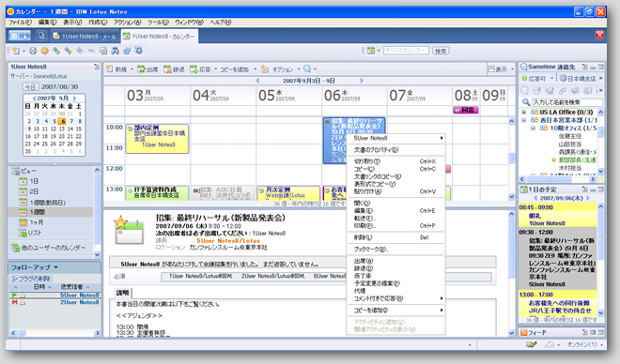Viewport: 620px width, 364px height.
Task: Click the orange round icon in the main toolbar
Action: (x=45, y=51)
